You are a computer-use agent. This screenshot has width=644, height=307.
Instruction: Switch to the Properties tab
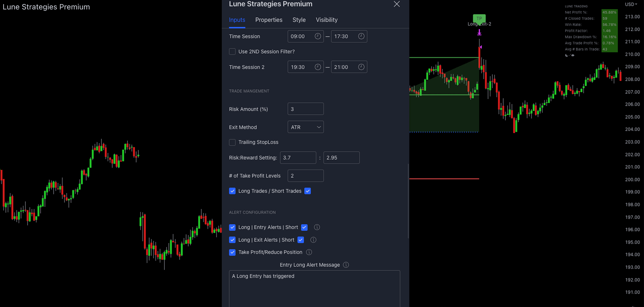pos(269,20)
